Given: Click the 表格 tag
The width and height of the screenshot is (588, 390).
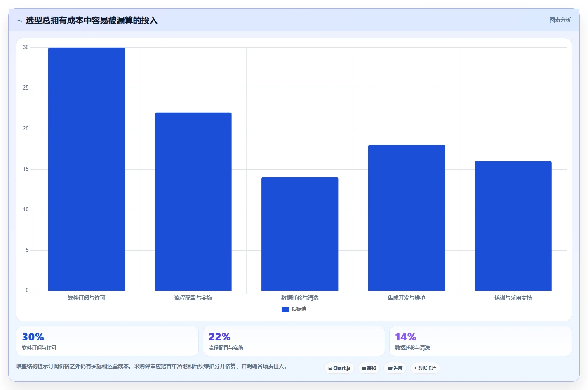Looking at the screenshot, I should 369,368.
